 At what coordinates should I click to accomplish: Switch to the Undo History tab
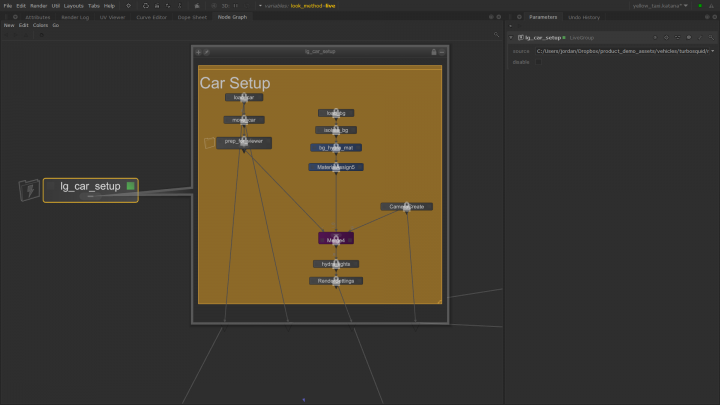pos(583,17)
